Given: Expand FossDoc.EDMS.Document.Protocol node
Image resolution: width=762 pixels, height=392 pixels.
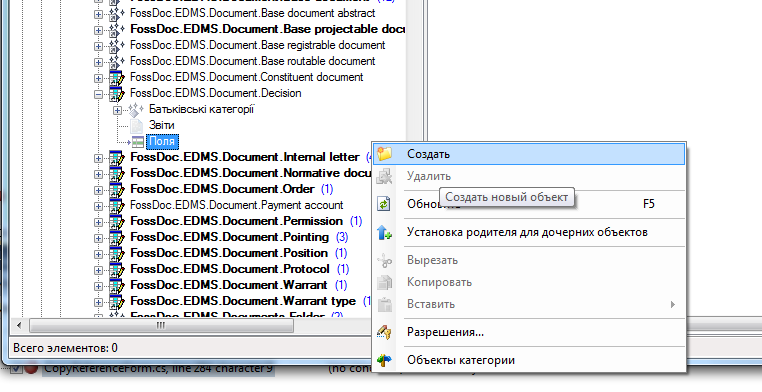Looking at the screenshot, I should (x=99, y=270).
